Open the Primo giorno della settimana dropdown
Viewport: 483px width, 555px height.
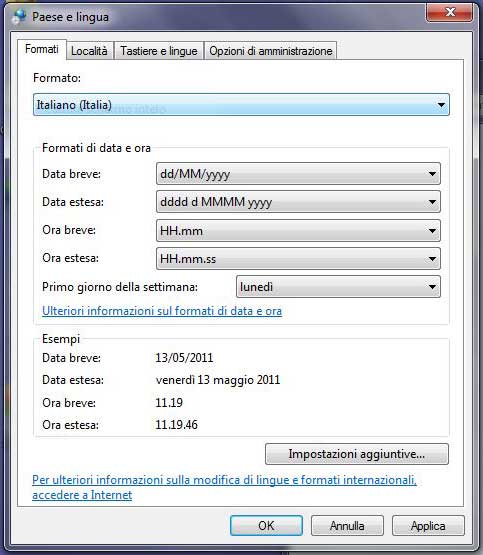coord(338,287)
